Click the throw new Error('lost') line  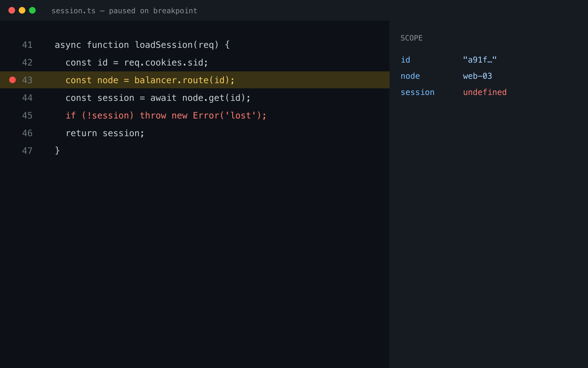tap(166, 116)
